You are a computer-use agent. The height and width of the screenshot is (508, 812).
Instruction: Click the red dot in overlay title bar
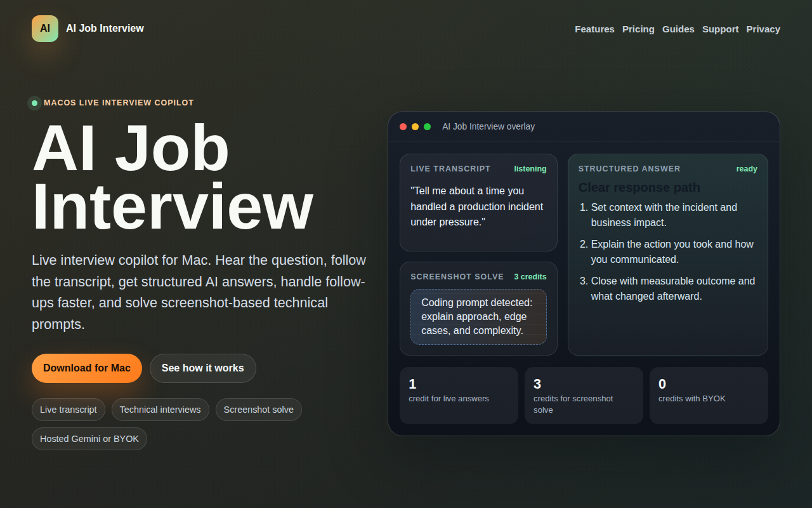[x=403, y=127]
